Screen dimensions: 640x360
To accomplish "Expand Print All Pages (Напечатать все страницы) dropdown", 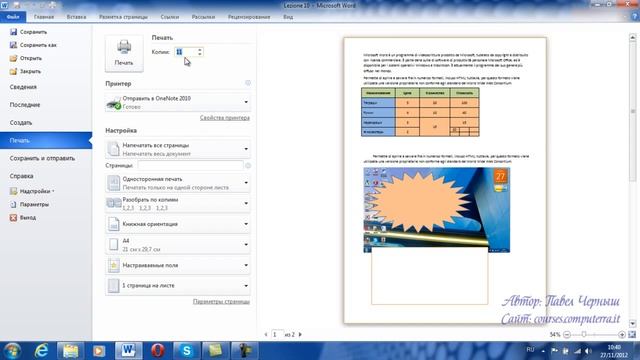I will 178,149.
